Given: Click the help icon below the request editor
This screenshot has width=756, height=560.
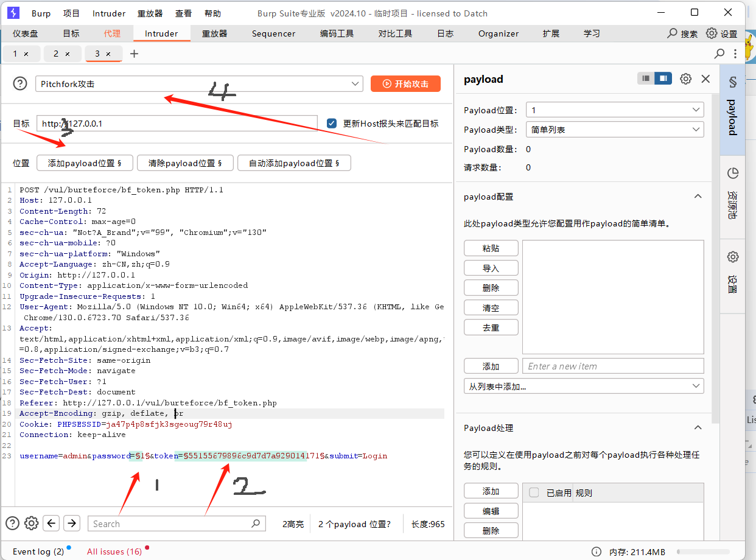Looking at the screenshot, I should (x=12, y=523).
